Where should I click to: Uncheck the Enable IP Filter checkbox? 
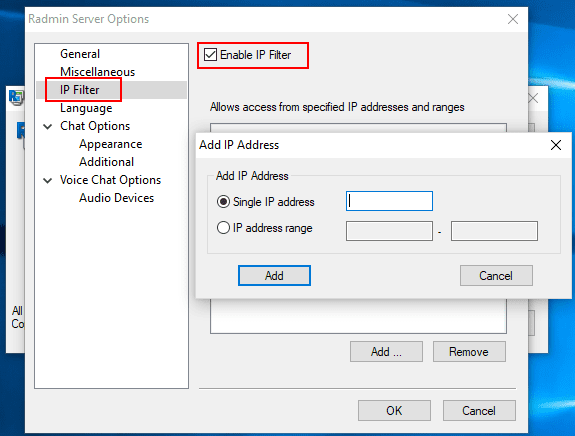pyautogui.click(x=210, y=55)
